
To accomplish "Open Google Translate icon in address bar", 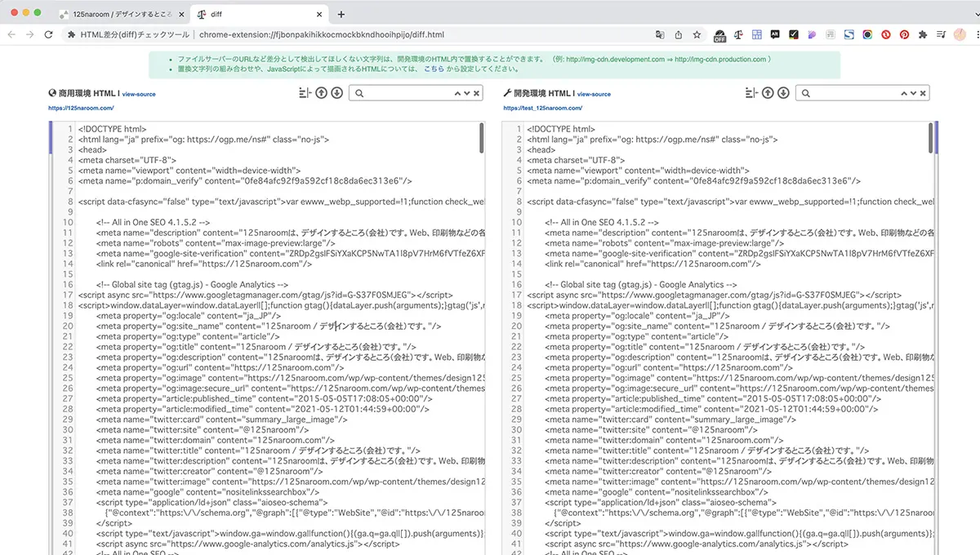I will 660,35.
